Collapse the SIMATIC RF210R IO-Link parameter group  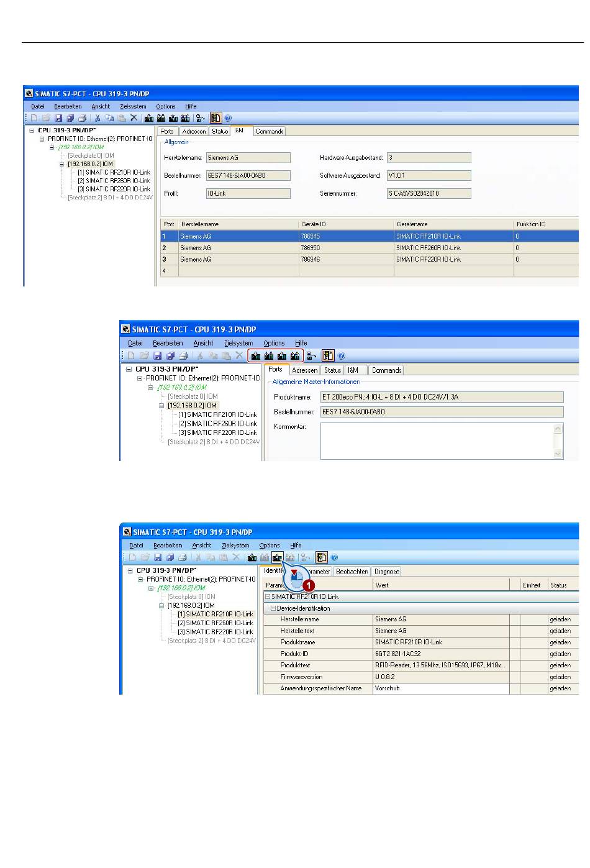coord(268,596)
